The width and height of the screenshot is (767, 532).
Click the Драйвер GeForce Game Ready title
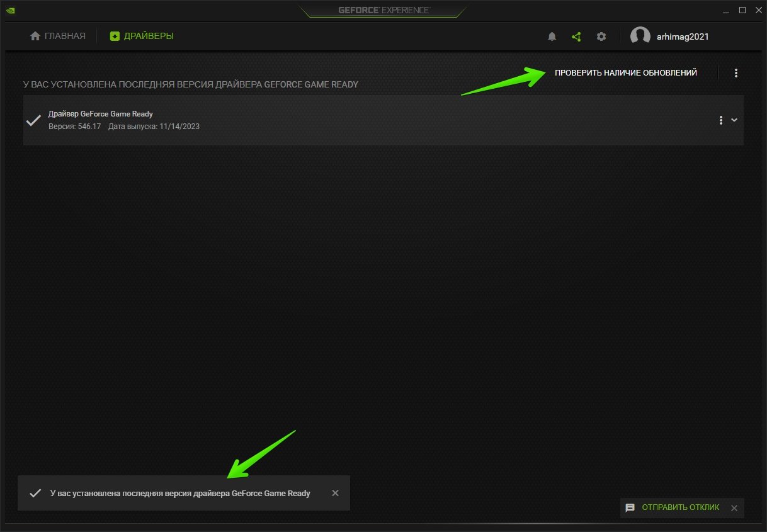(x=101, y=114)
